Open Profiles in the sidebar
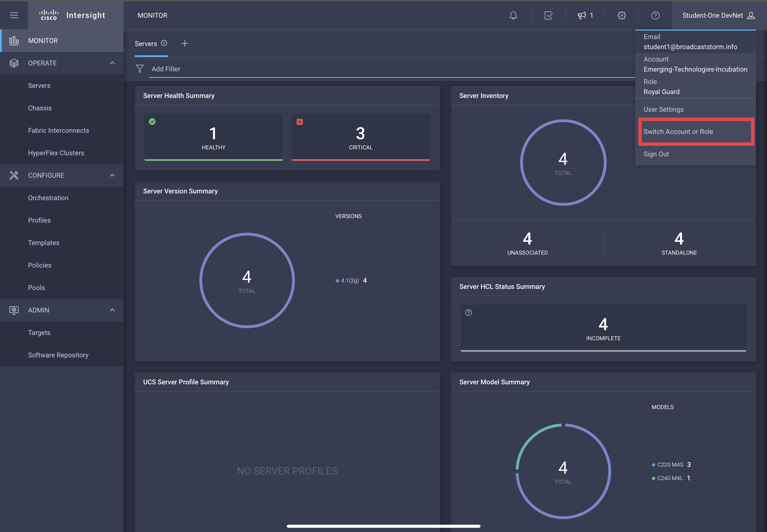767x532 pixels. 62,220
